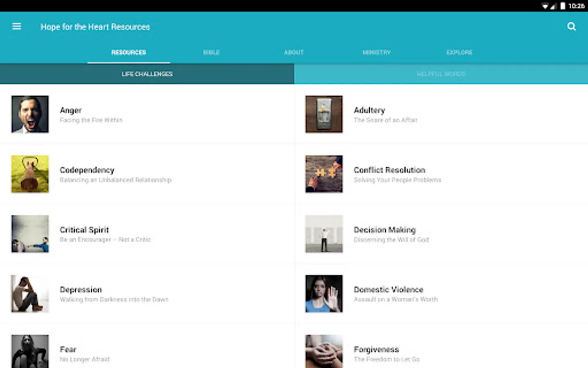Select the Anger topic title
Image resolution: width=588 pixels, height=368 pixels.
[x=71, y=110]
